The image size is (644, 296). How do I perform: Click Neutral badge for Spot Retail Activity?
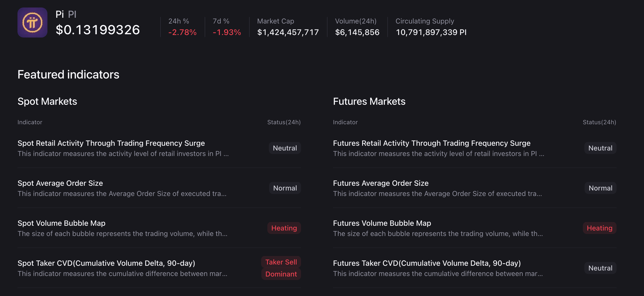[285, 148]
